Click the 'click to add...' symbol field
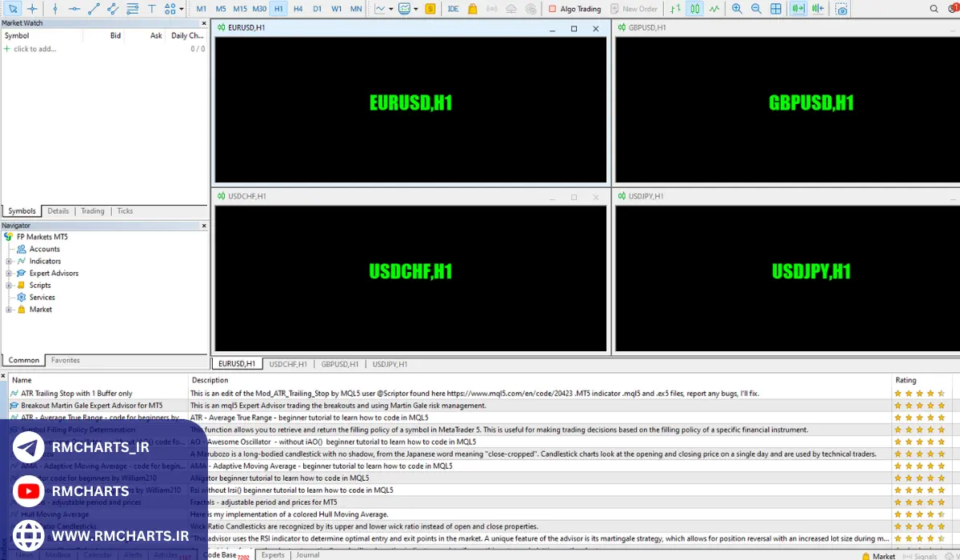Viewport: 960px width, 560px height. [x=34, y=49]
